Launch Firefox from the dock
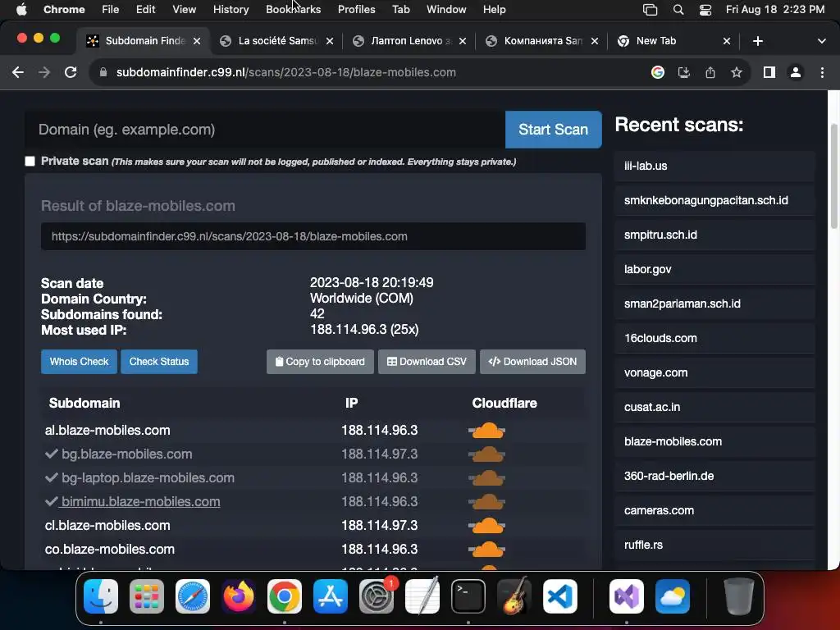Image resolution: width=840 pixels, height=630 pixels. tap(239, 596)
